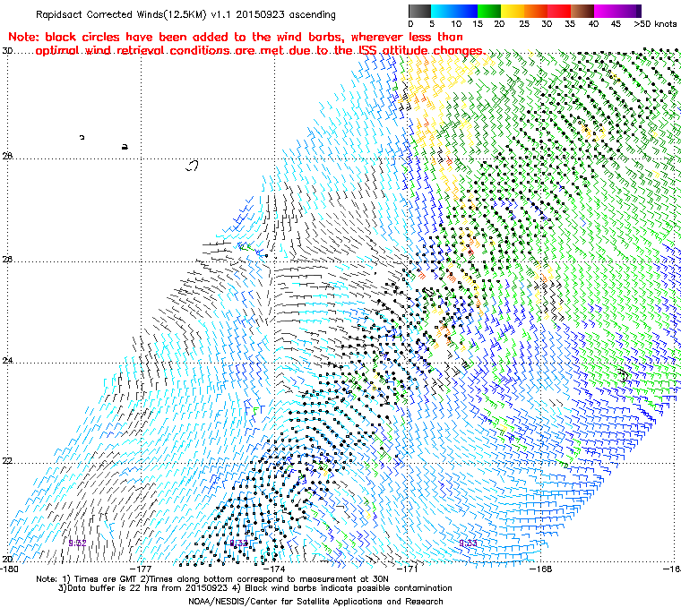Click the '40' legend scale label
This screenshot has width=681, height=616.
593,24
